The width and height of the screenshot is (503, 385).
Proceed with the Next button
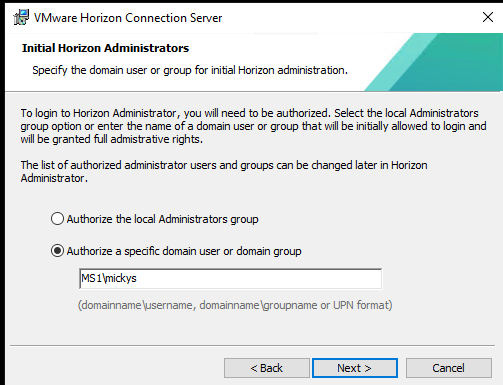pyautogui.click(x=355, y=368)
